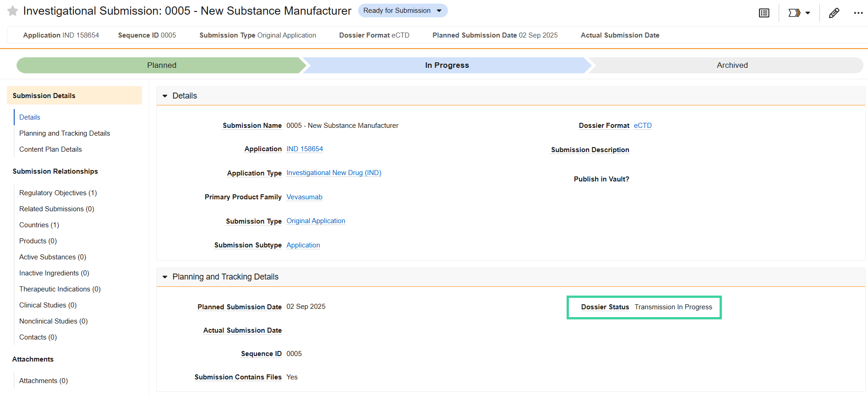Select the Planned lifecycle stage
868x395 pixels.
(162, 65)
